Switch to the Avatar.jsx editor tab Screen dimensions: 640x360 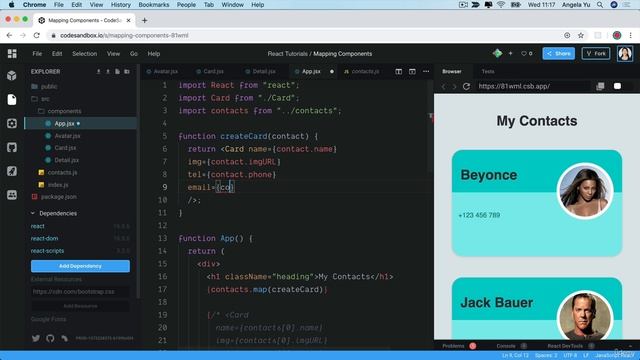(162, 71)
